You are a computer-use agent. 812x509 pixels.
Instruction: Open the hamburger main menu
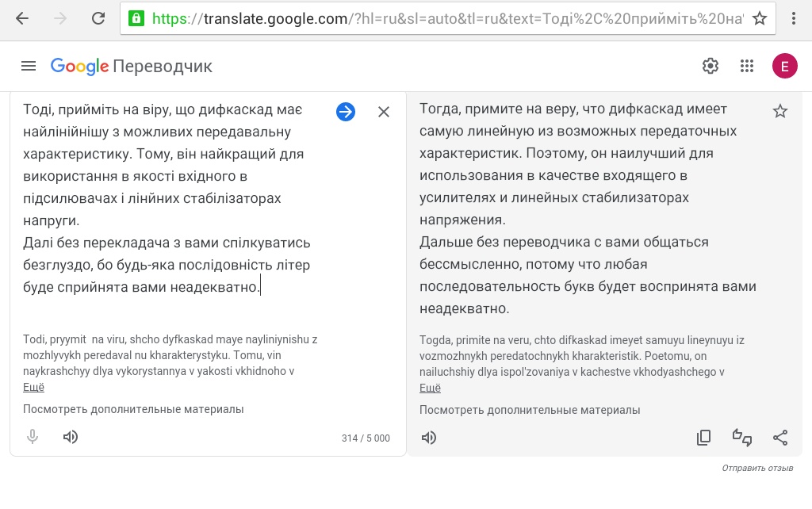29,66
